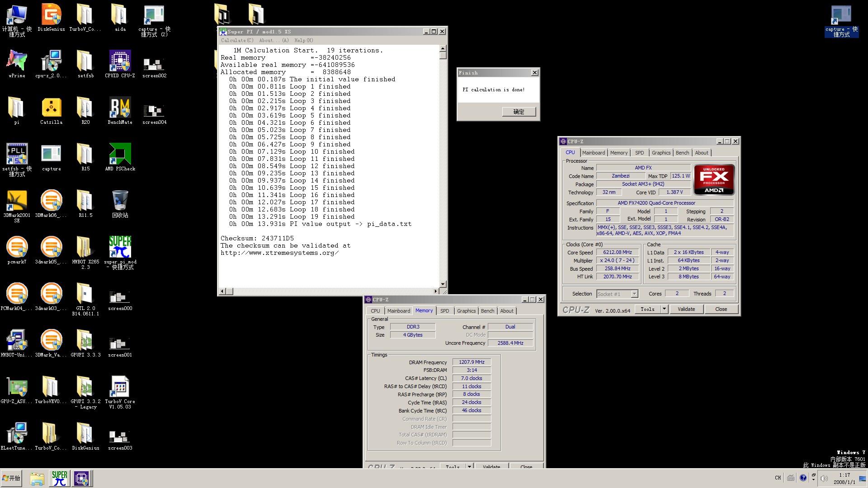Screen dimensions: 868x488
Task: Open GTL 2.0 B14.0611.1 folder
Action: pyautogui.click(x=85, y=300)
